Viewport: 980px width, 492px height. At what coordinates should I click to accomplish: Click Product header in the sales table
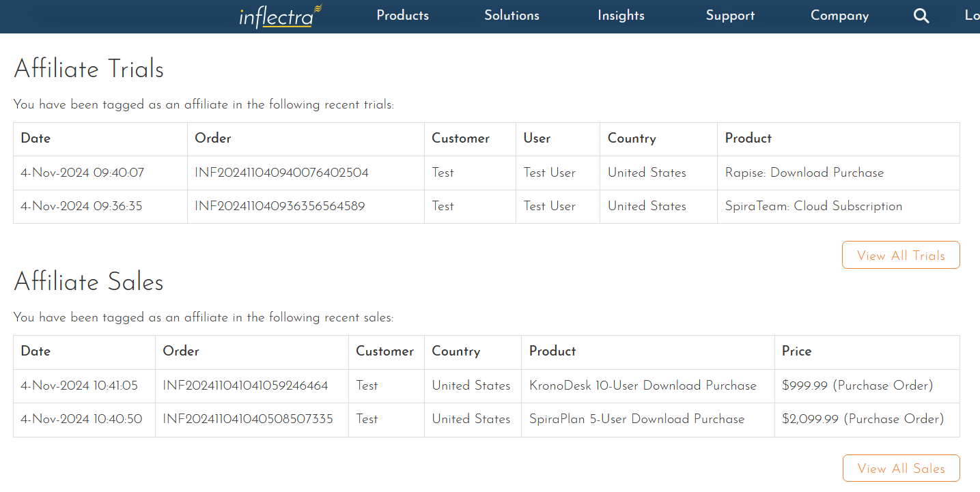[x=552, y=351]
